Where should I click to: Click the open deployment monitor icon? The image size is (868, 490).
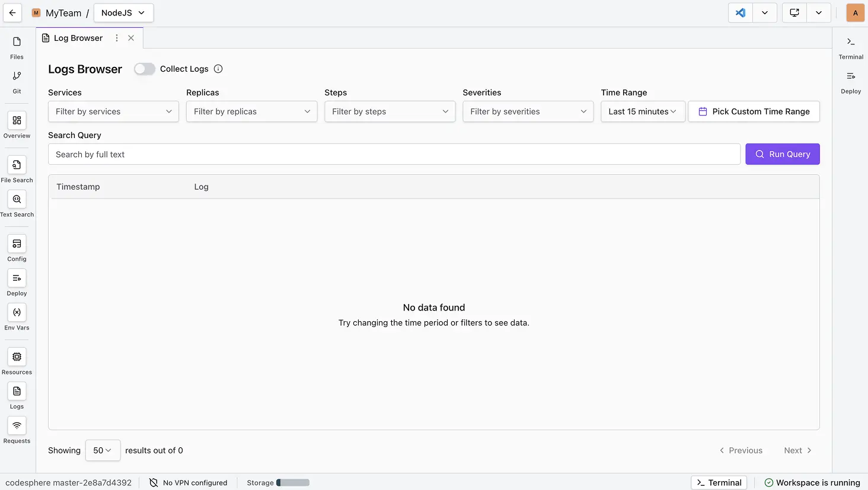click(x=794, y=12)
